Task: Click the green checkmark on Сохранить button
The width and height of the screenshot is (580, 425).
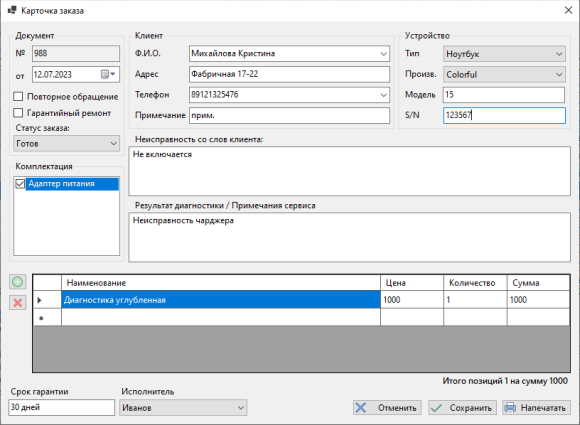Action: [x=436, y=408]
